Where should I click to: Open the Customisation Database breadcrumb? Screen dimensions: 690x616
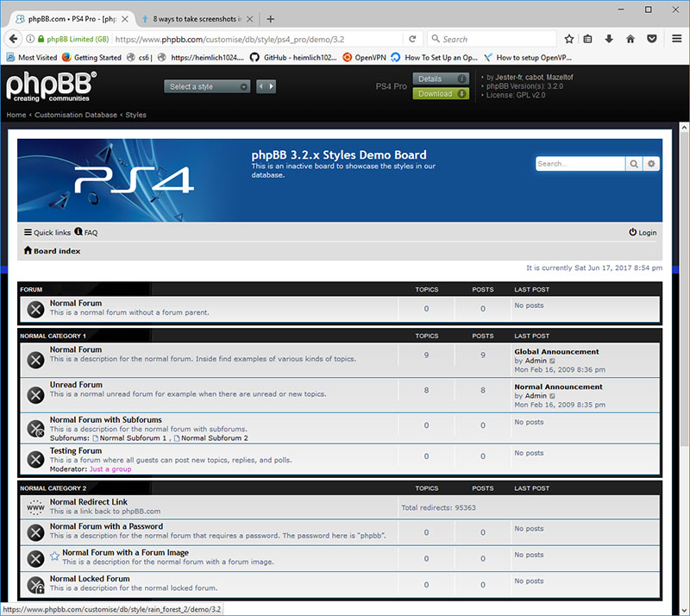pyautogui.click(x=76, y=115)
